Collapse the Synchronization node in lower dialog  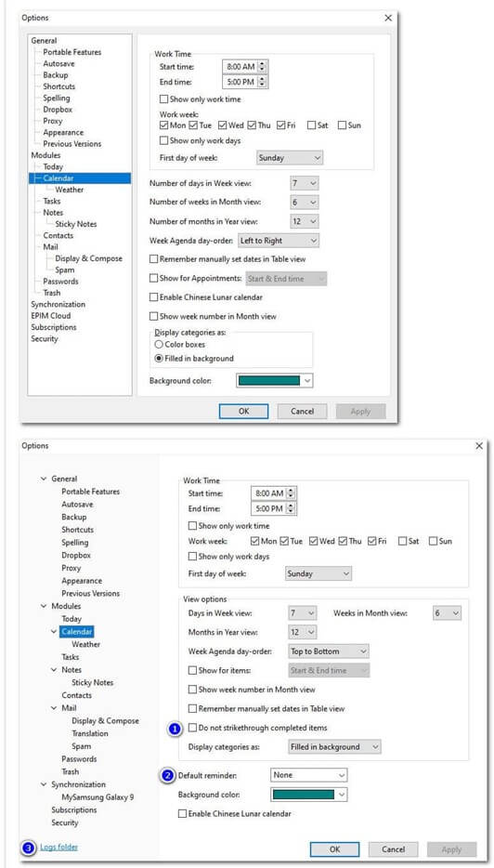[x=44, y=784]
